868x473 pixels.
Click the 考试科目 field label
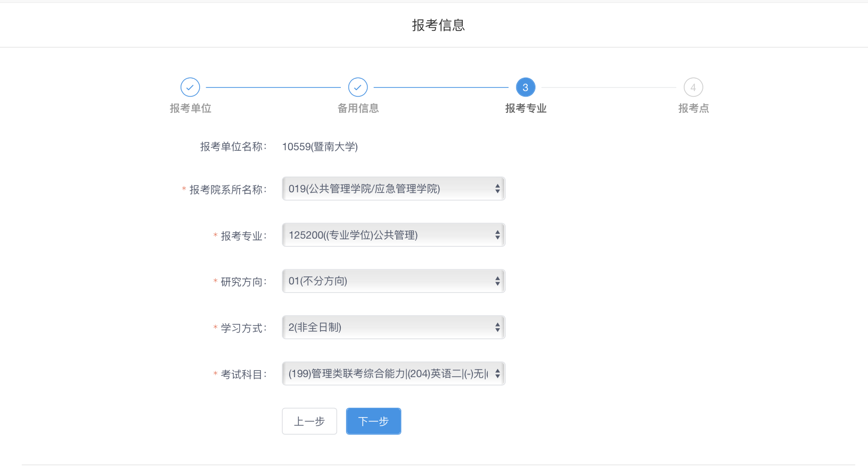click(x=243, y=374)
